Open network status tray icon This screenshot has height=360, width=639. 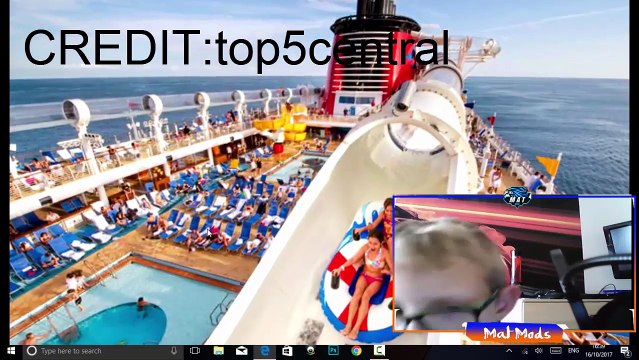coord(525,351)
